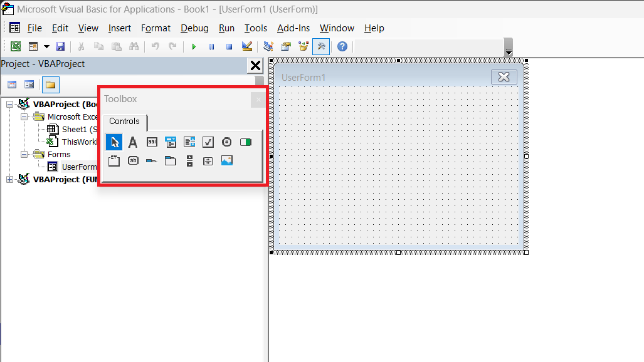This screenshot has height=362, width=644.
Task: Open Find with the binoculars icon
Action: (134, 46)
